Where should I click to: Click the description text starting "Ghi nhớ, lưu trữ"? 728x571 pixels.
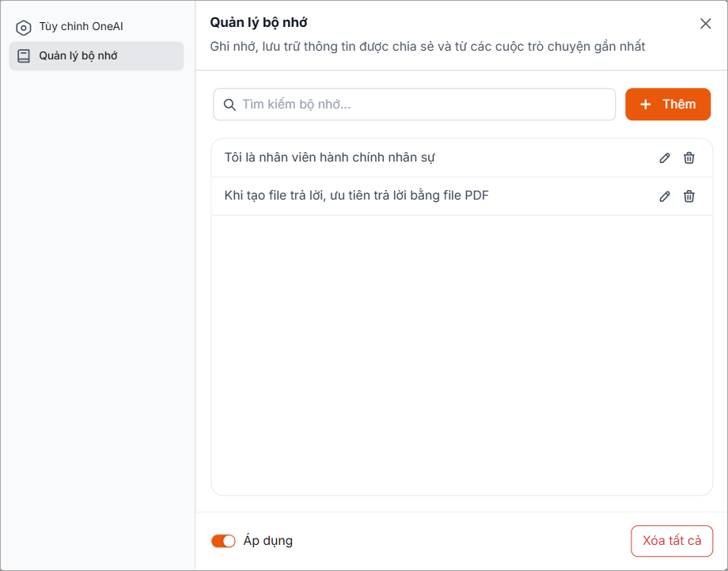(427, 47)
